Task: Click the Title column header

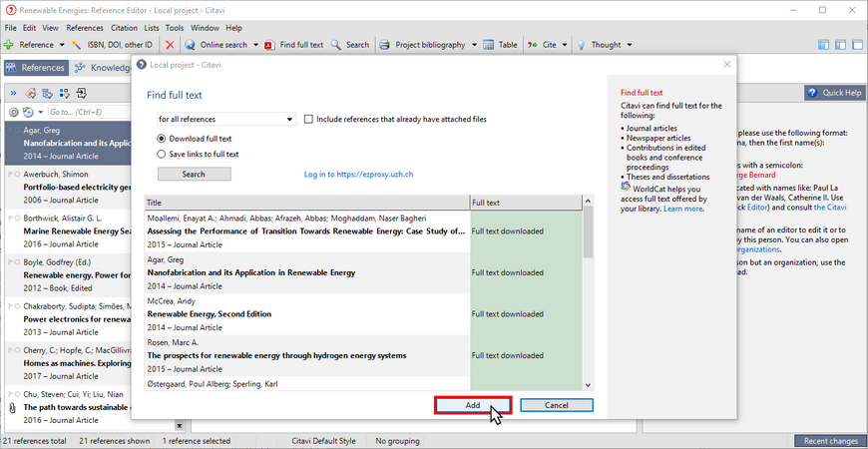Action: click(x=307, y=203)
